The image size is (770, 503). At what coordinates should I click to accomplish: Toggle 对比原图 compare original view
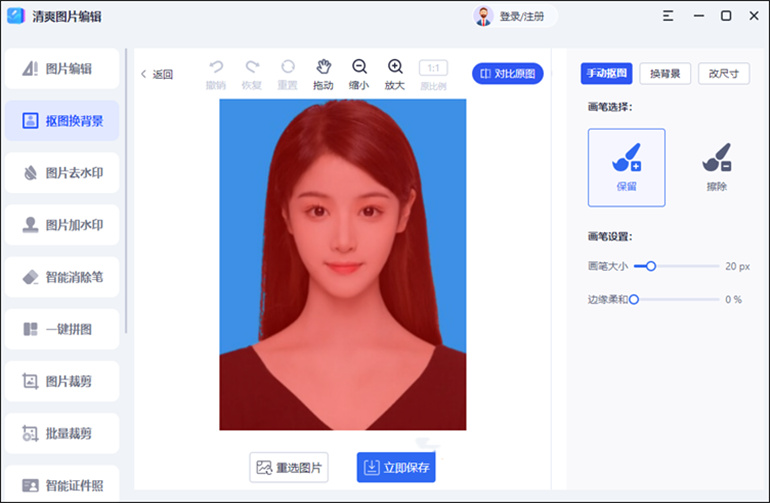click(x=508, y=73)
